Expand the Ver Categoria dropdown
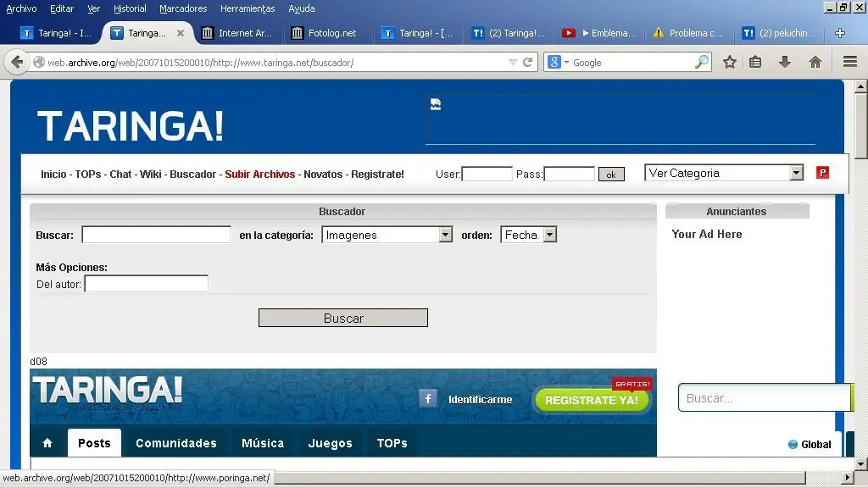The image size is (868, 488). click(x=795, y=172)
